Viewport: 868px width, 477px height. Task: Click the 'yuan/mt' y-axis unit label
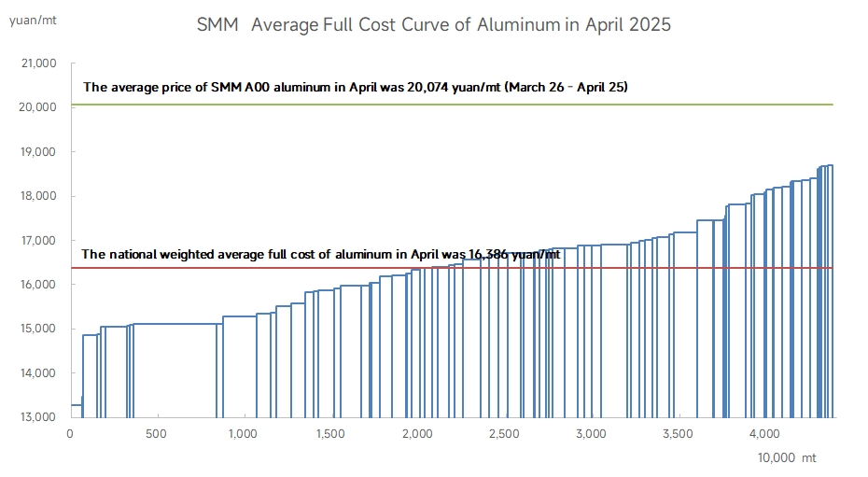(x=33, y=21)
